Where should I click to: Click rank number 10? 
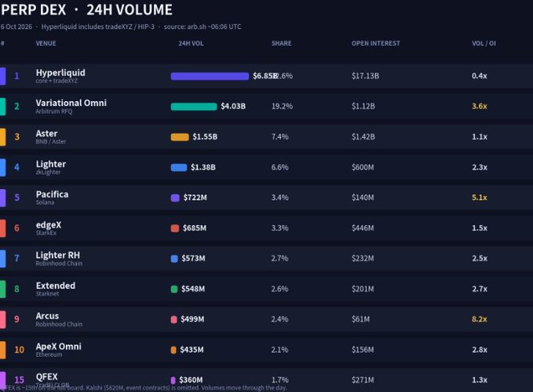tap(19, 350)
